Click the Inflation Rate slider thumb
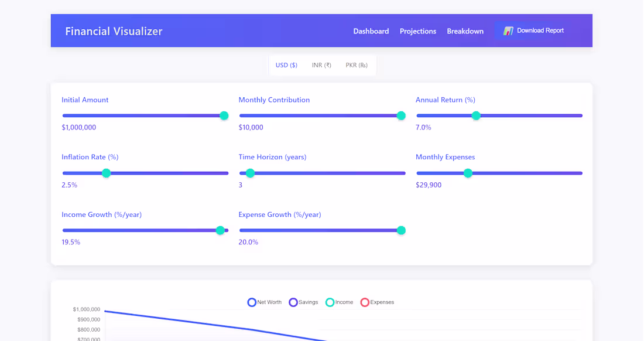644x341 pixels. [106, 173]
